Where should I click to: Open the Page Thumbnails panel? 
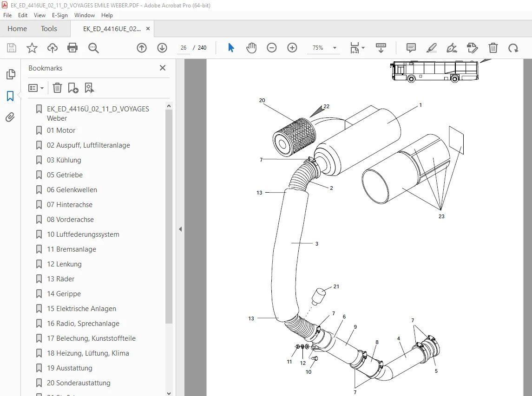[11, 74]
